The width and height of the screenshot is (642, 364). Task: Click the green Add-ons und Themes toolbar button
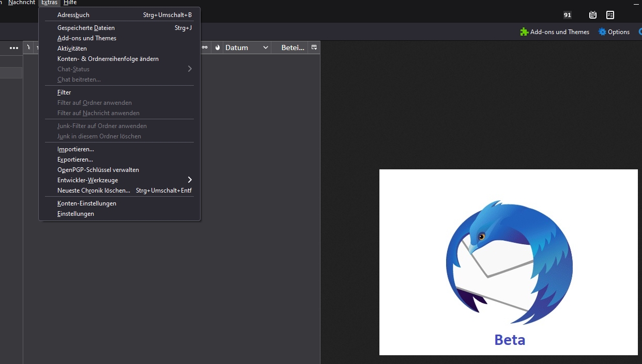[555, 32]
